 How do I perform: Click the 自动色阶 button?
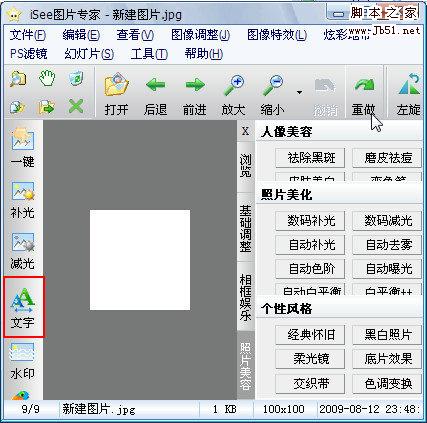pos(310,269)
